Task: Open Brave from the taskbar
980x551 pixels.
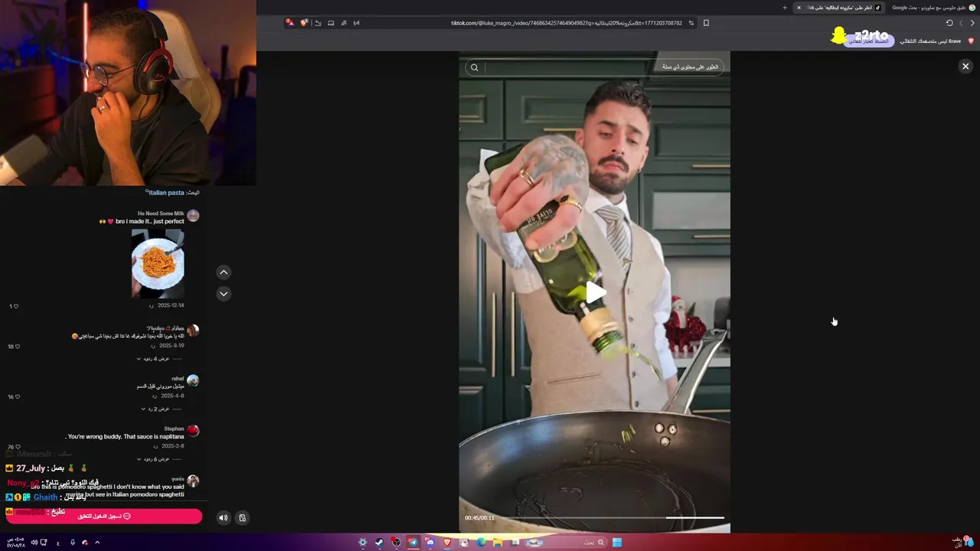Action: (x=448, y=543)
